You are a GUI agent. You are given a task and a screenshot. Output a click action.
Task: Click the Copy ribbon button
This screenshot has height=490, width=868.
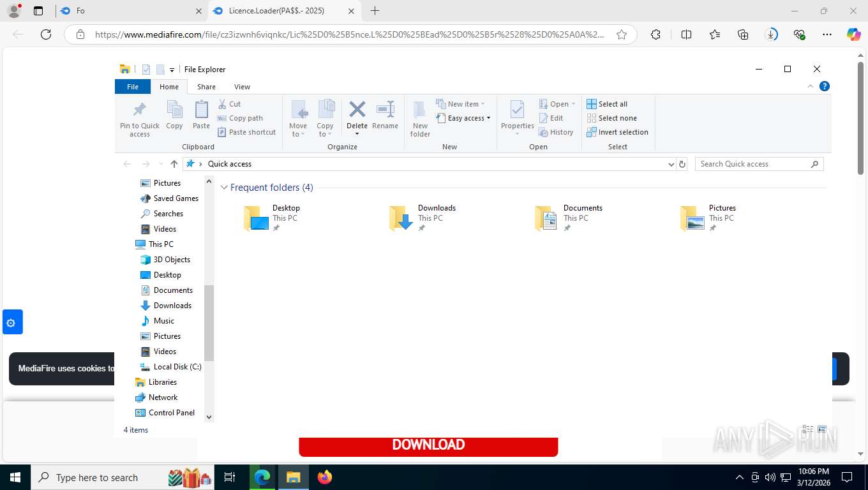point(174,115)
